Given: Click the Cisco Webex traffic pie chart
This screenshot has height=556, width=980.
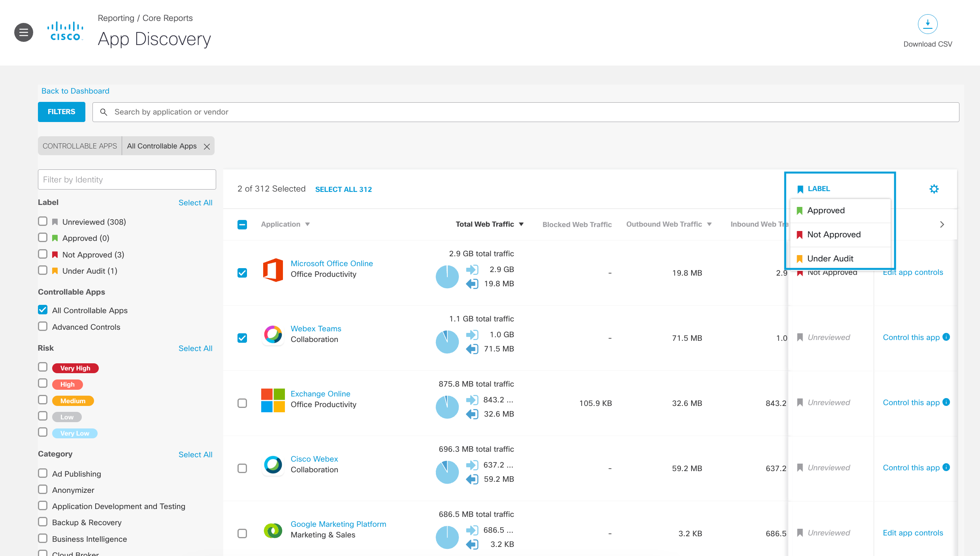Looking at the screenshot, I should (x=447, y=472).
